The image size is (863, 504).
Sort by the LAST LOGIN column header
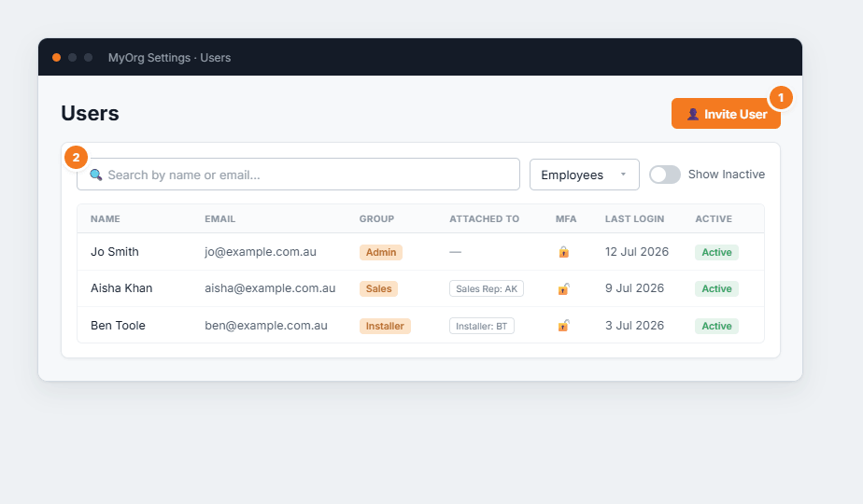[x=634, y=218]
